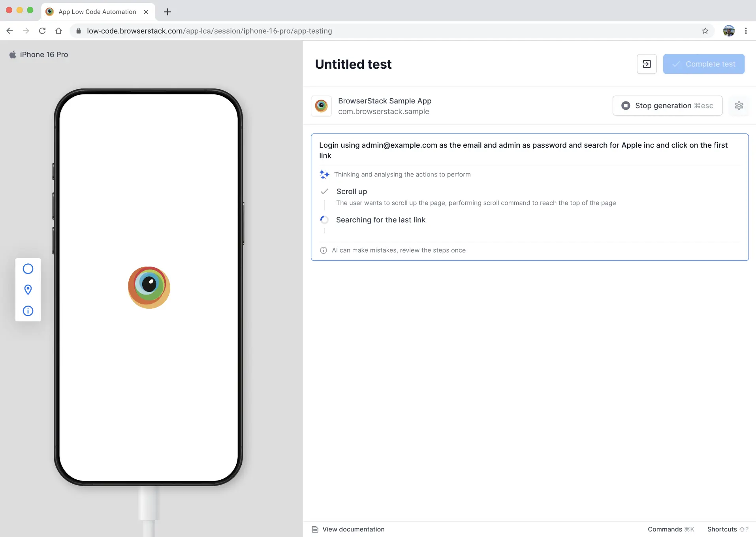
Task: Click the exit session icon near Complete test
Action: click(x=647, y=64)
